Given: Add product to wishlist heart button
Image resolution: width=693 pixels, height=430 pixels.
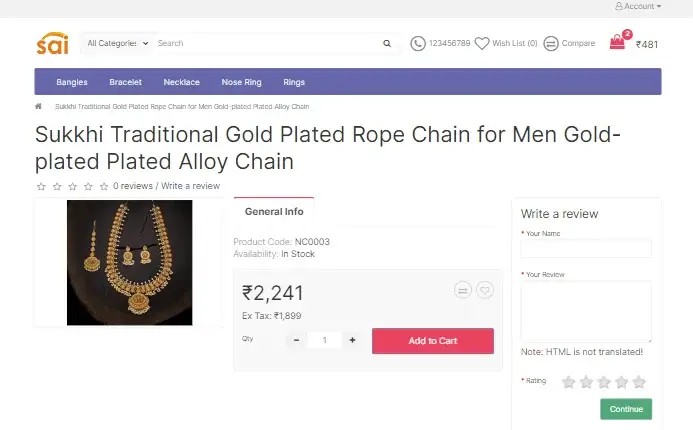Looking at the screenshot, I should point(485,290).
